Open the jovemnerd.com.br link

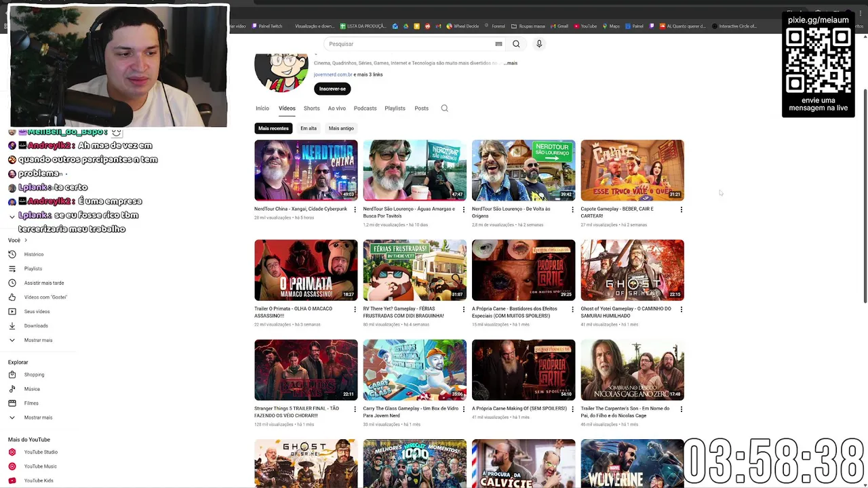pyautogui.click(x=333, y=75)
